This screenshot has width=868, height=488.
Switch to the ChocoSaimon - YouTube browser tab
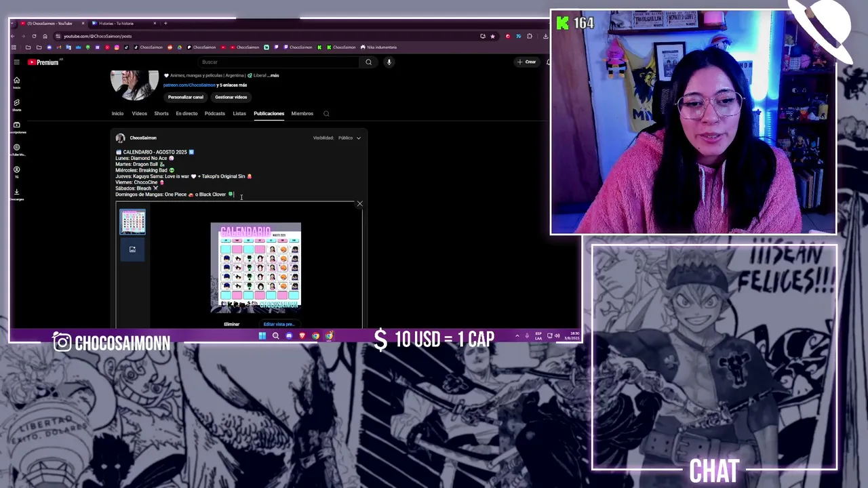(x=50, y=23)
